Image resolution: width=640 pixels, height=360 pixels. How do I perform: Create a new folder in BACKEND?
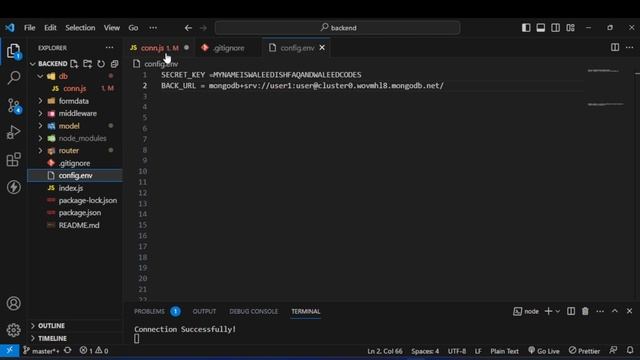point(87,64)
